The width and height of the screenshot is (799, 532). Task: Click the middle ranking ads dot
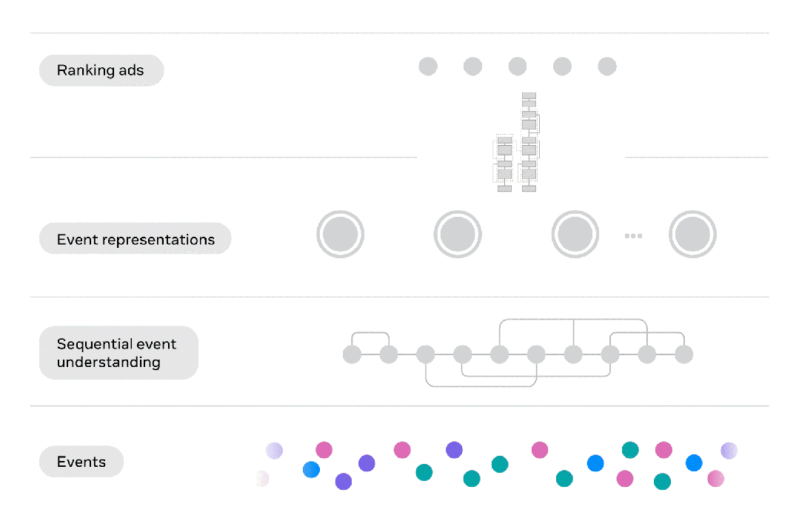pyautogui.click(x=517, y=66)
